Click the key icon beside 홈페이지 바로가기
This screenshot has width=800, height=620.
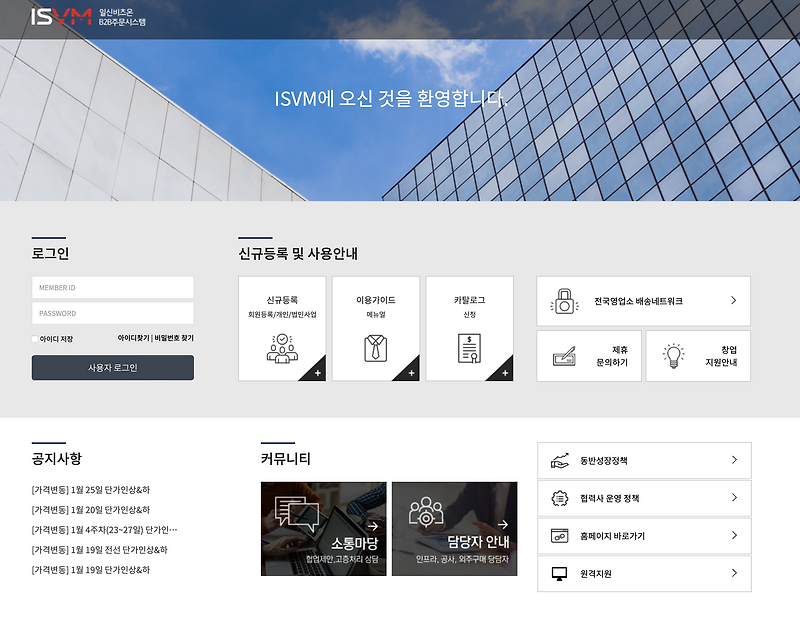coord(558,536)
